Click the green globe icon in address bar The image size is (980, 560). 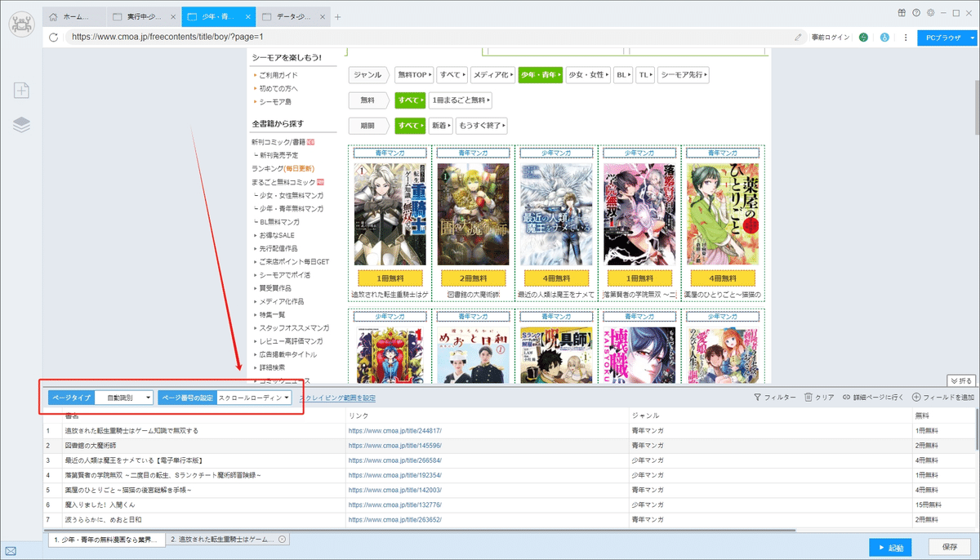tap(864, 38)
